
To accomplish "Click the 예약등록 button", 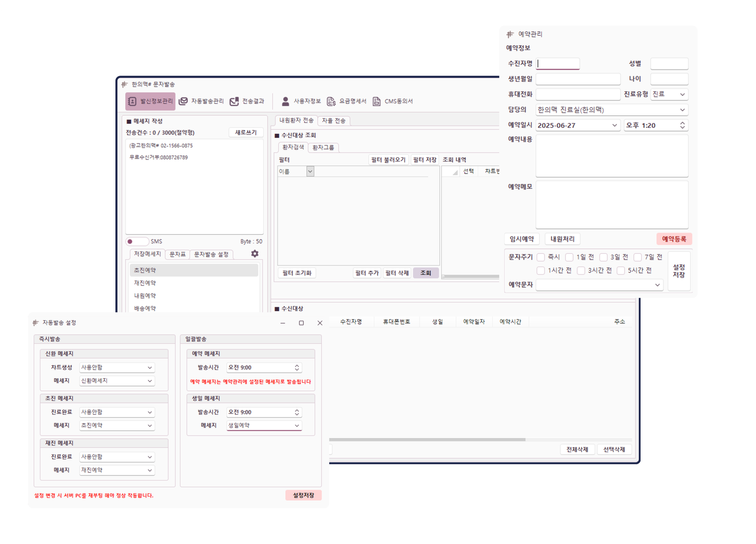I will [x=674, y=239].
